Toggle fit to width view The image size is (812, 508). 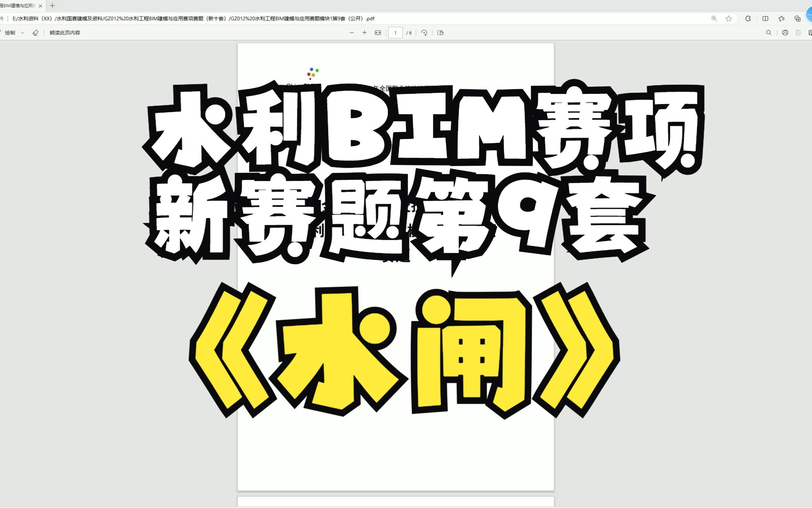pyautogui.click(x=378, y=33)
